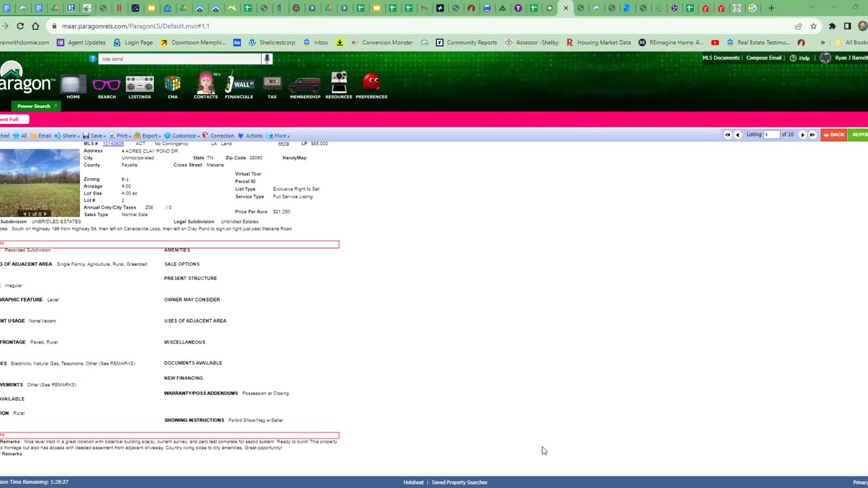The height and width of the screenshot is (488, 868).
Task: Open the Contacts icon
Action: 205,83
